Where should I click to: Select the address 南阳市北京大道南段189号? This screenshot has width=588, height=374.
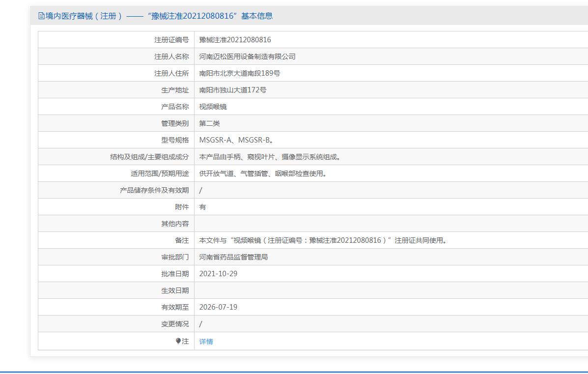pyautogui.click(x=239, y=73)
